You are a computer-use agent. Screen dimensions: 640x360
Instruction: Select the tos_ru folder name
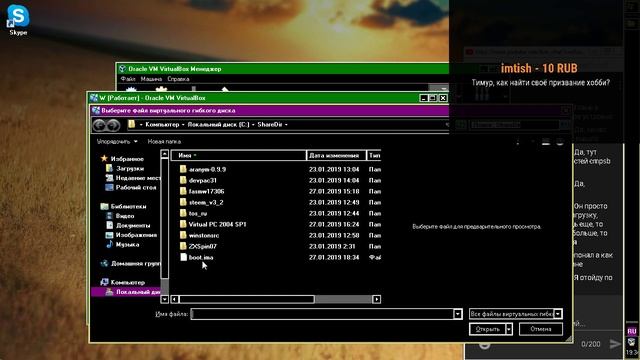pos(198,213)
